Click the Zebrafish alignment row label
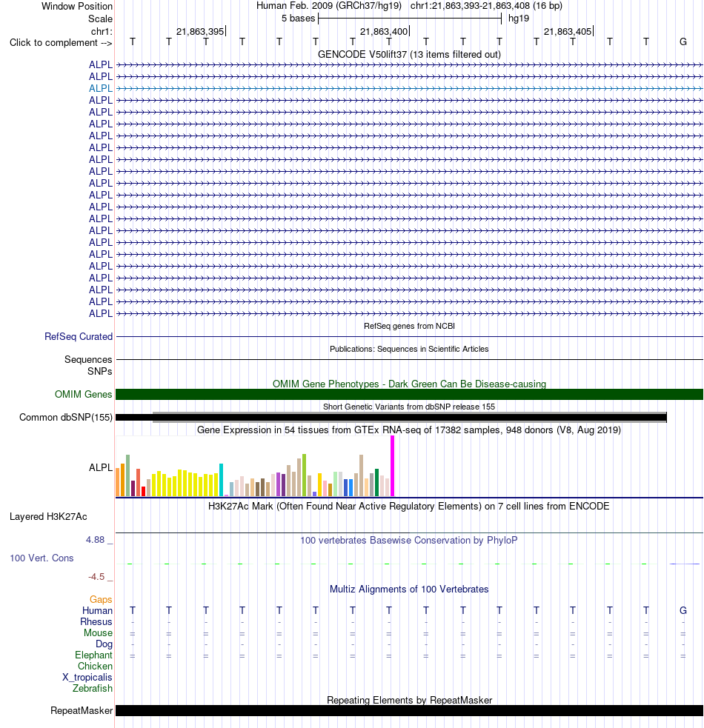 pos(93,689)
